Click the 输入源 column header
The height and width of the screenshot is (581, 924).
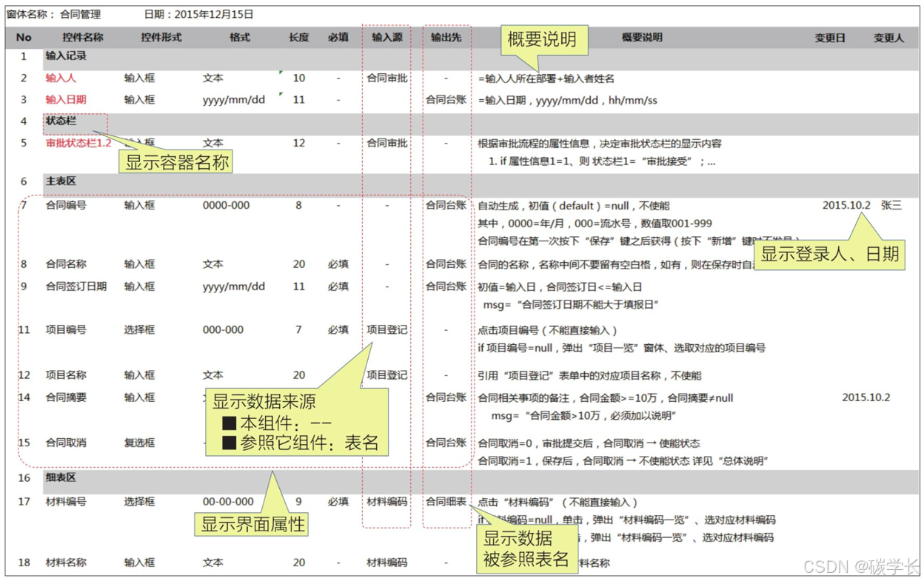(386, 37)
